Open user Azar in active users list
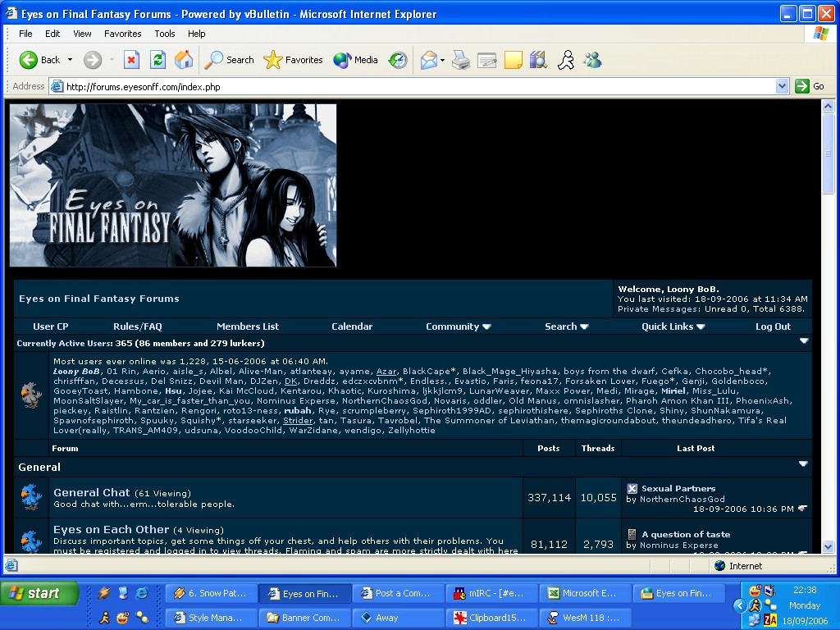This screenshot has width=840, height=630. pyautogui.click(x=386, y=372)
